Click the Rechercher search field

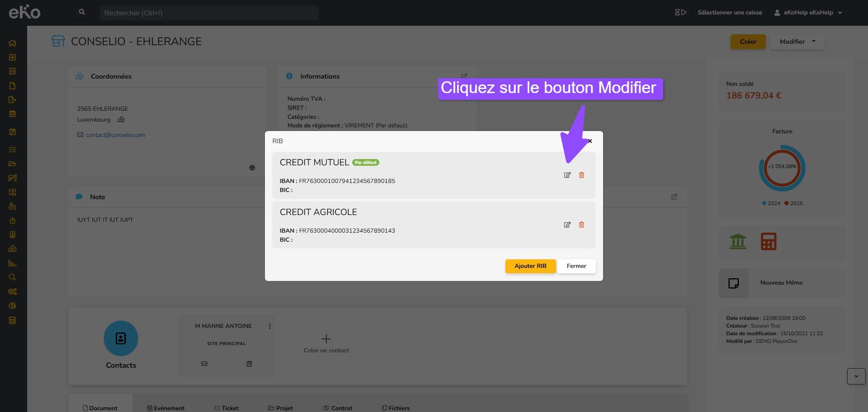pos(209,13)
